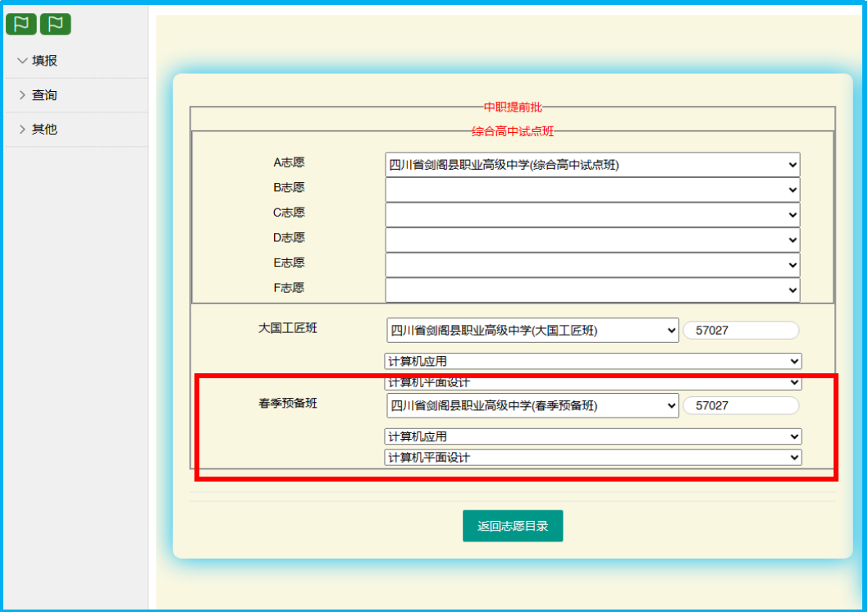Open 大国工匠班 计算机平面设计 major dropdown
This screenshot has height=612, width=868.
coord(592,383)
